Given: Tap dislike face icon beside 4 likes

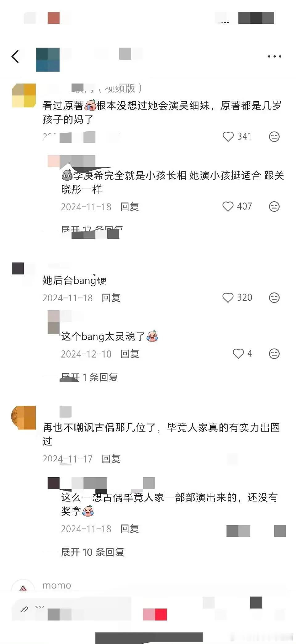Looking at the screenshot, I should coord(274,353).
